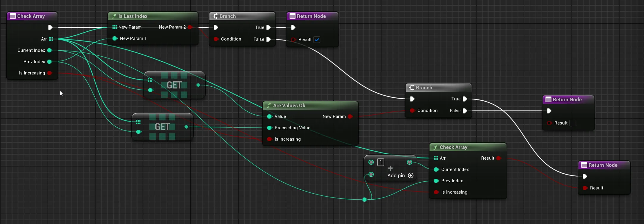The width and height of the screenshot is (644, 224).
Task: Click the Result output pin on the green Check Array call node
Action: (499, 158)
